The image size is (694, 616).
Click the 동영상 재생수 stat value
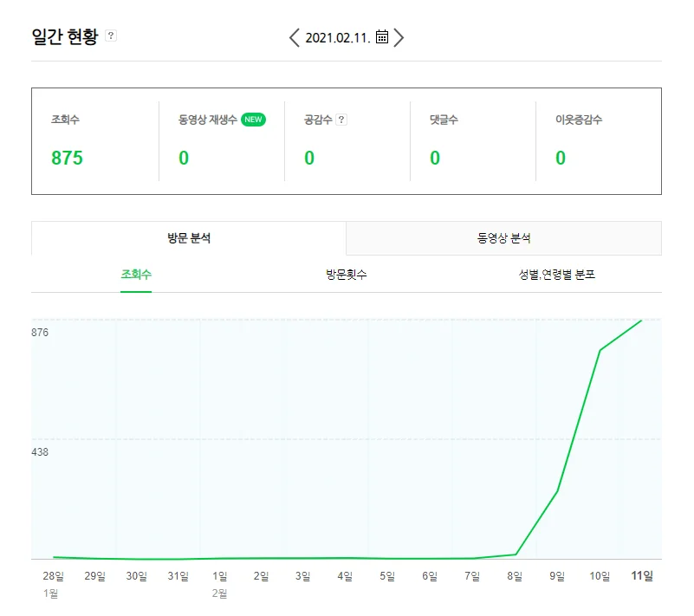(x=184, y=158)
